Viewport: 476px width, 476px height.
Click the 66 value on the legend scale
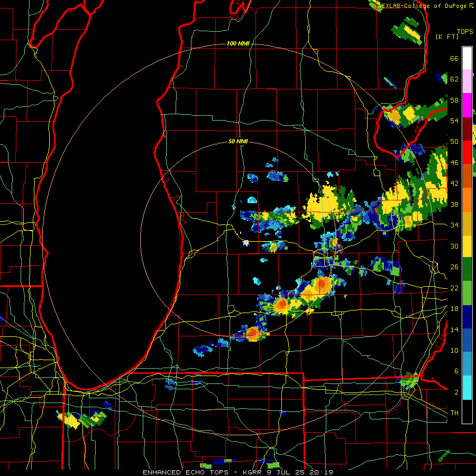click(454, 58)
